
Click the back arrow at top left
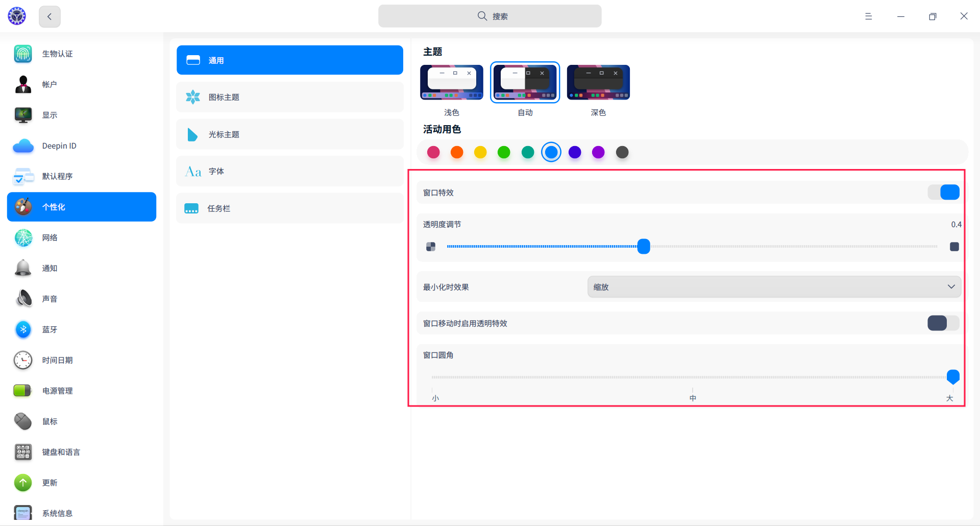[50, 16]
